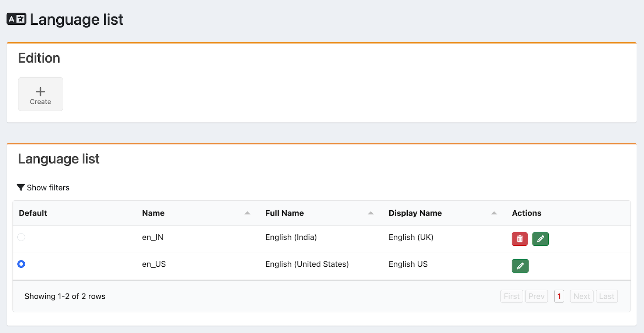
Task: Go to Prev page
Action: (x=536, y=296)
